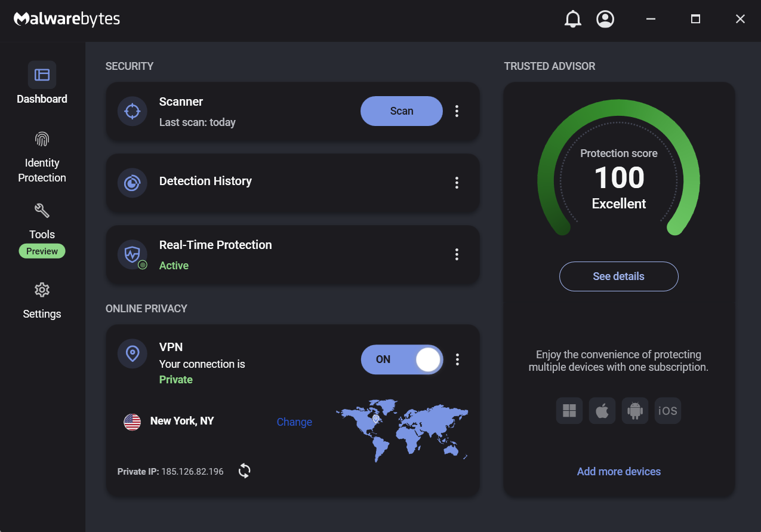Open the Dashboard sidebar item
Viewport: 761px width, 532px height.
[42, 83]
